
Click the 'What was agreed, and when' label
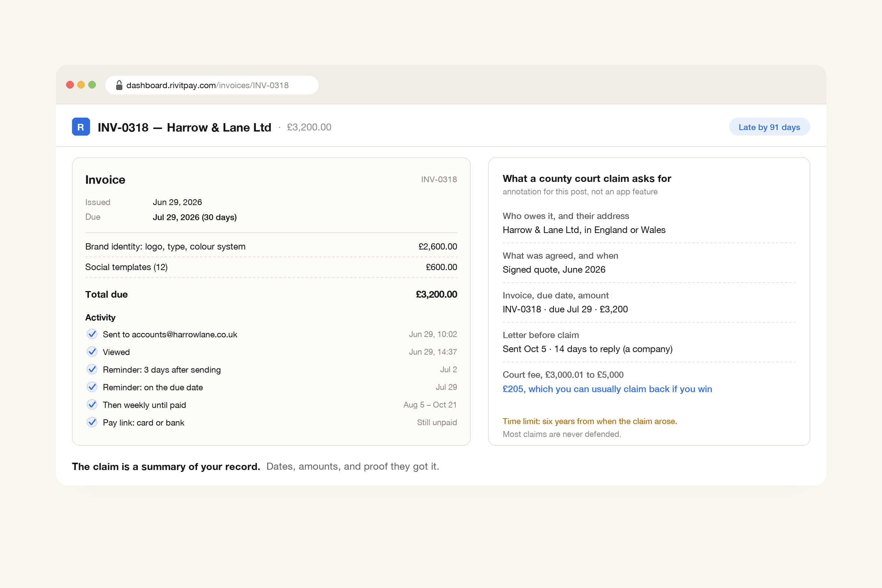click(x=560, y=256)
